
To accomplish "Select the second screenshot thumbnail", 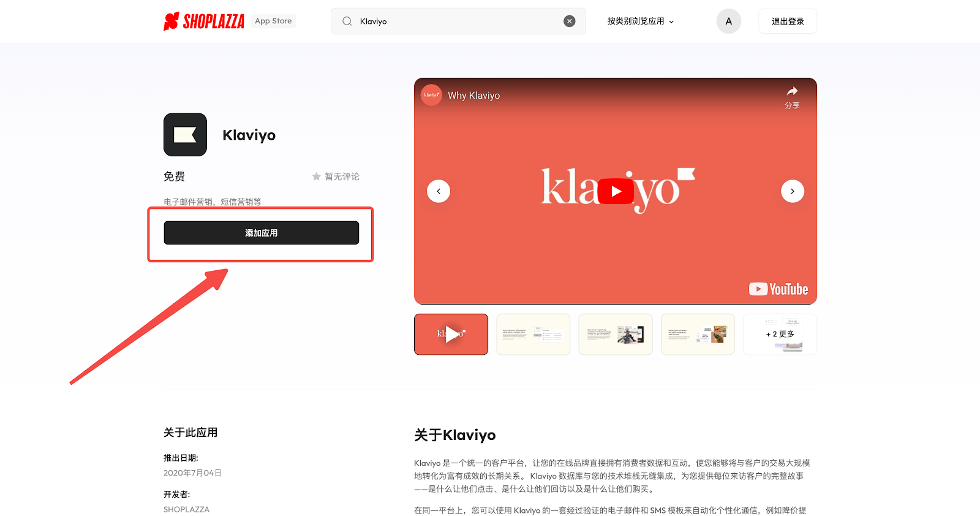I will coord(533,335).
